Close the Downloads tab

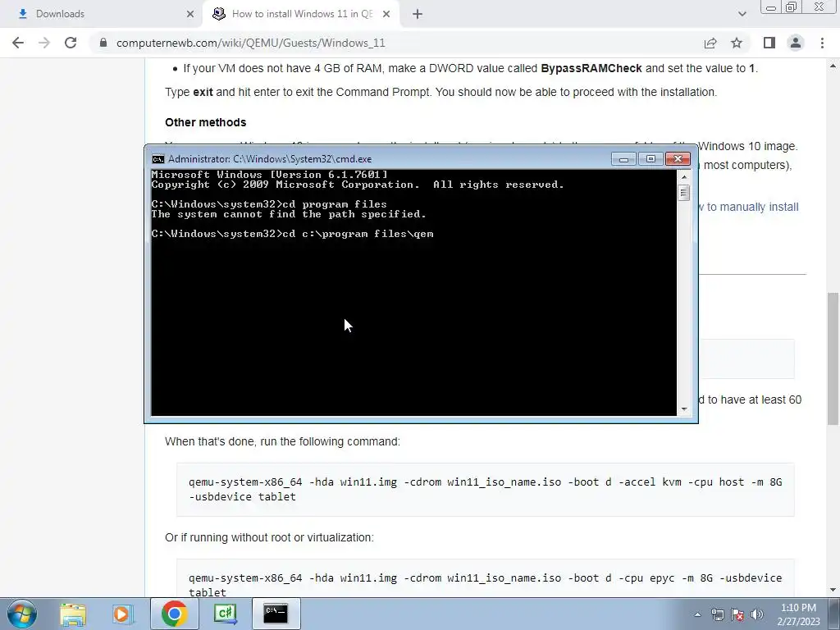[x=190, y=14]
